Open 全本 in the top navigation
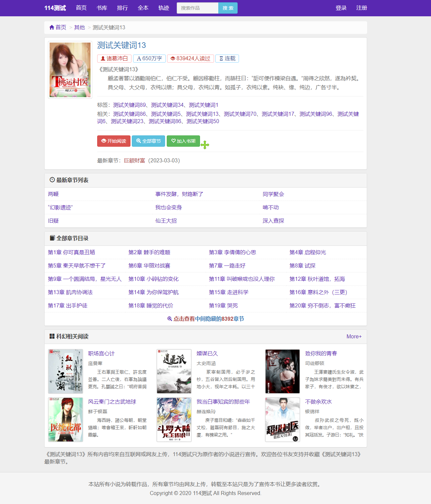 click(x=143, y=8)
